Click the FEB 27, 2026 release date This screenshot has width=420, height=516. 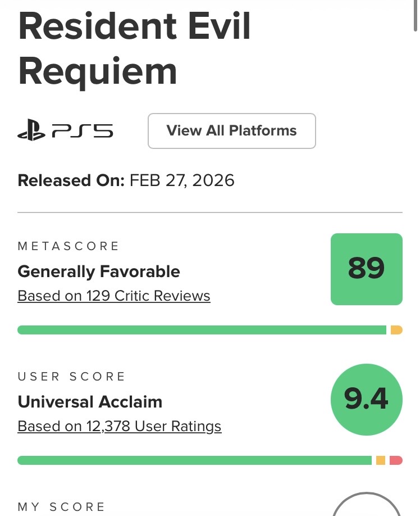[x=182, y=180]
